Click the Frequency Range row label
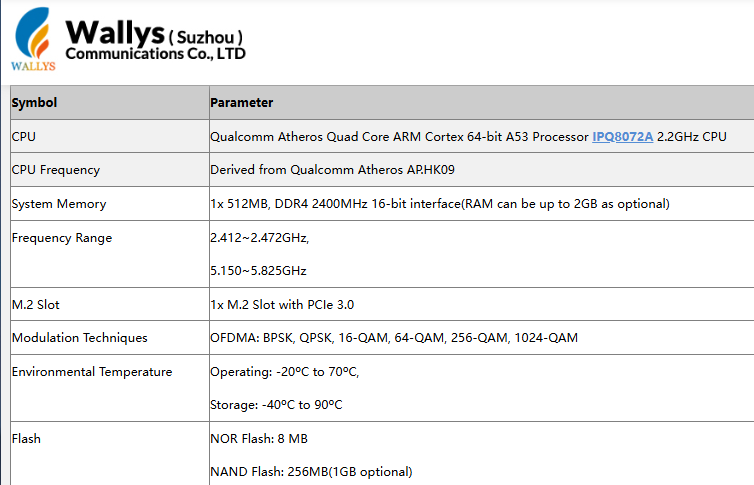754x485 pixels. 62,238
